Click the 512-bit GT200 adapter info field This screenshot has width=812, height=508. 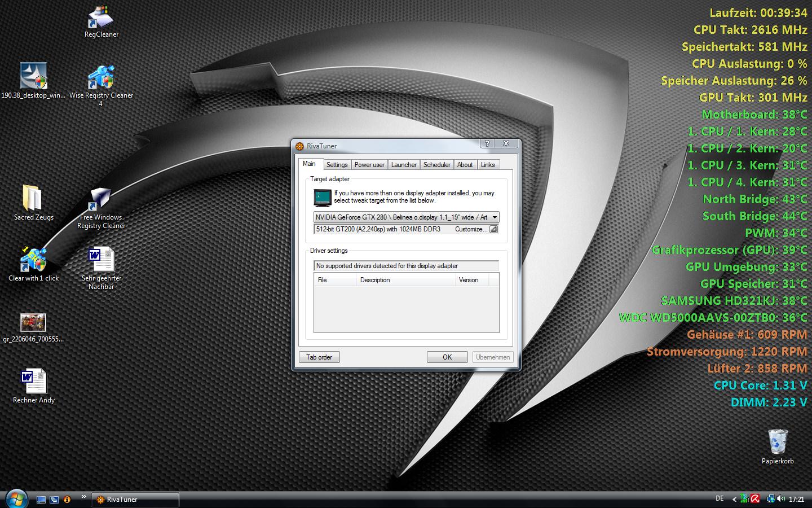[x=406, y=229]
